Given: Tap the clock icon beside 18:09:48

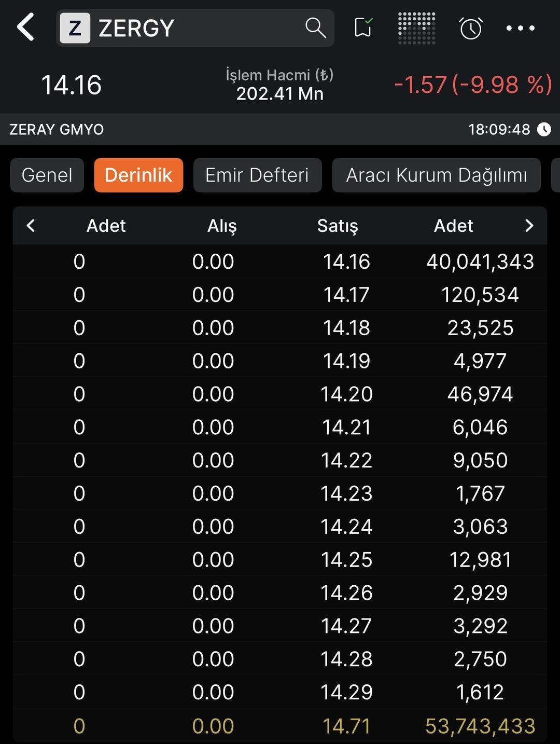Looking at the screenshot, I should tap(544, 129).
